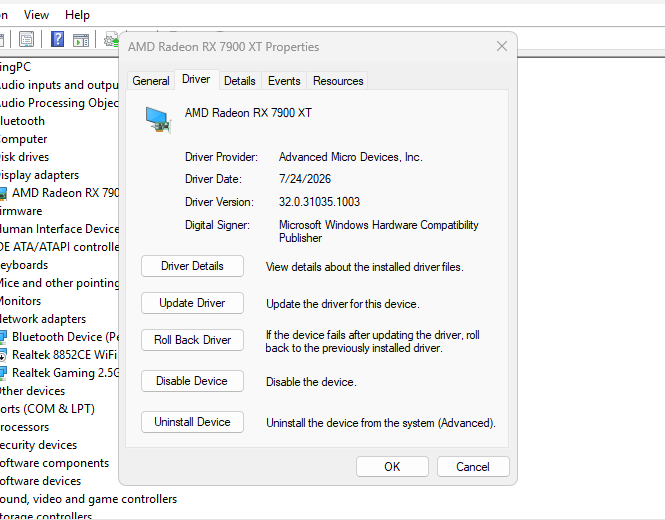Select the Bluetooth category in tree
The width and height of the screenshot is (665, 520).
coord(22,121)
